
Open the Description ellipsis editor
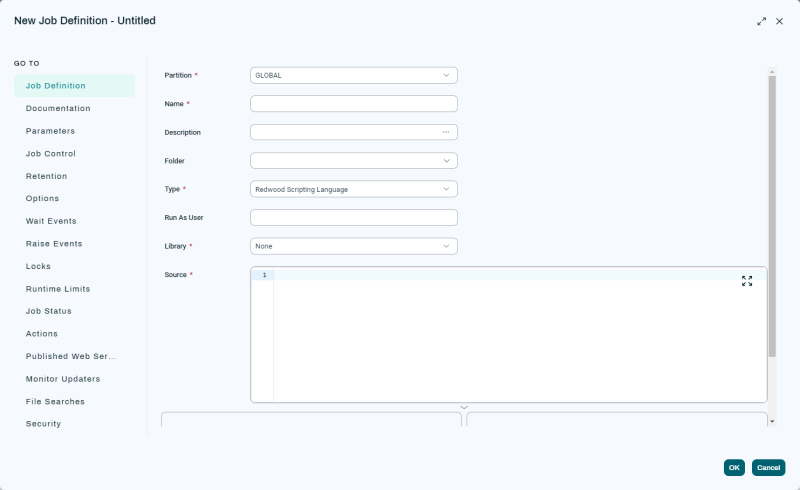tap(446, 132)
